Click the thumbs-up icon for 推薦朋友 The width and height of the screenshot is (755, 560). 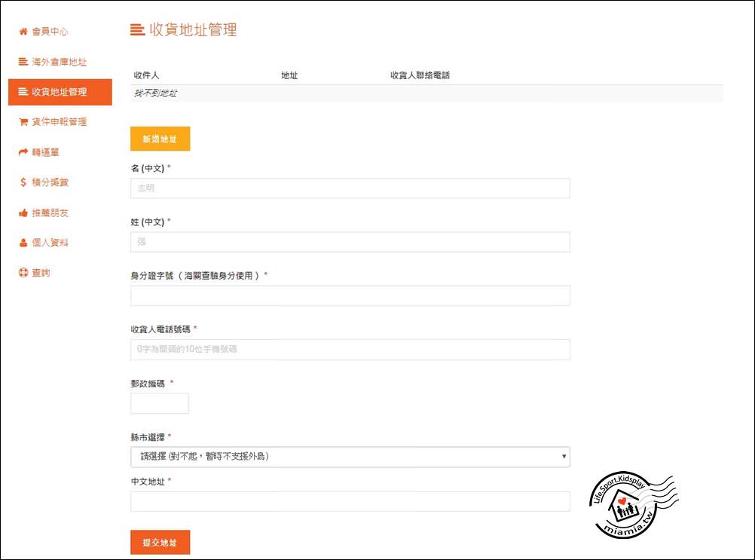23,213
